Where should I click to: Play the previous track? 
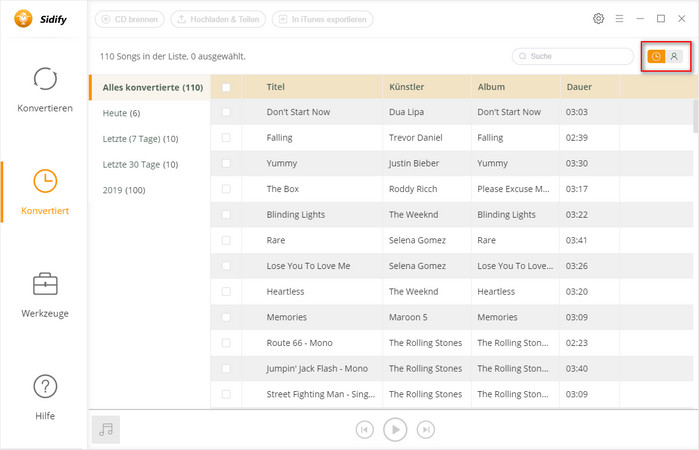(x=364, y=429)
